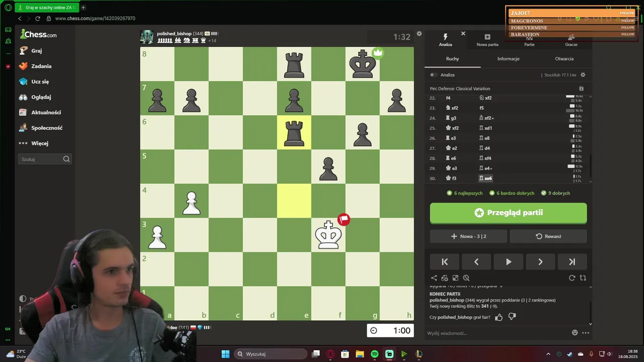The image size is (644, 362).
Task: Open the Windows Start menu
Action: point(225,354)
